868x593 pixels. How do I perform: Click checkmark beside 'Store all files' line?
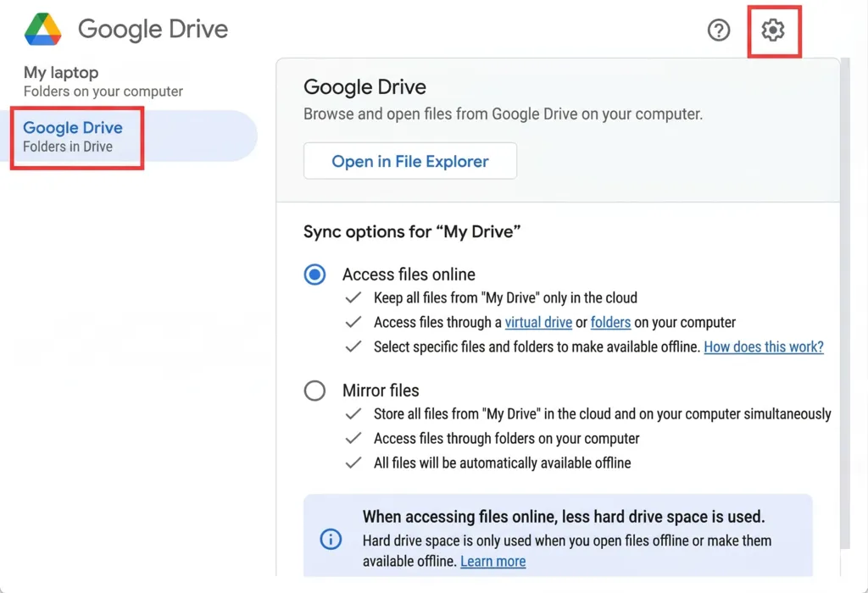(x=353, y=414)
